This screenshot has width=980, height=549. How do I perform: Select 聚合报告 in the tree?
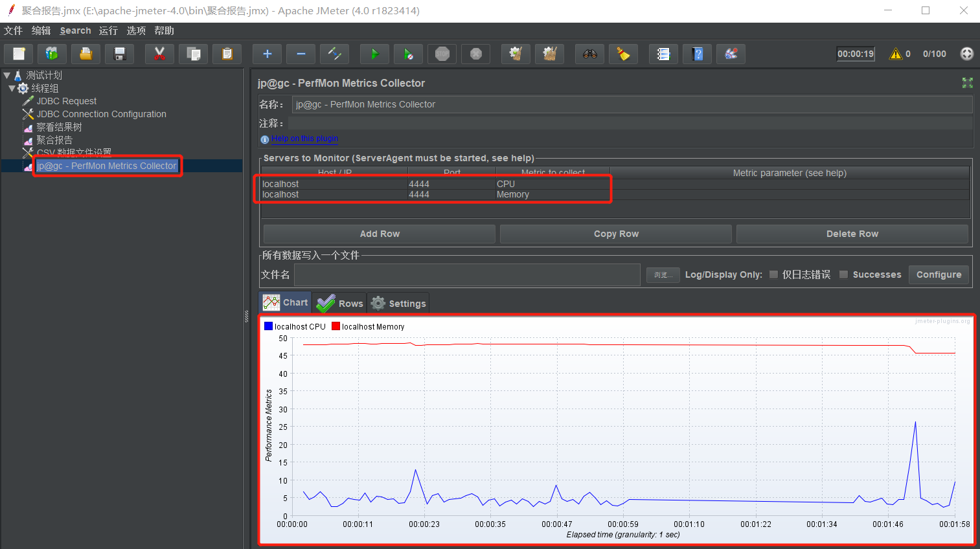(x=54, y=140)
